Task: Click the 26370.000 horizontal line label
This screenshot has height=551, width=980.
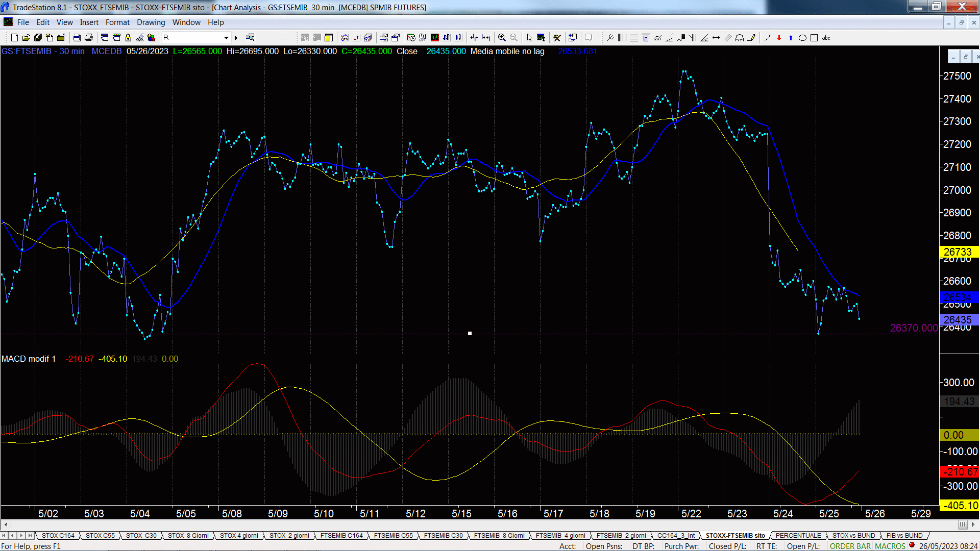Action: 914,328
